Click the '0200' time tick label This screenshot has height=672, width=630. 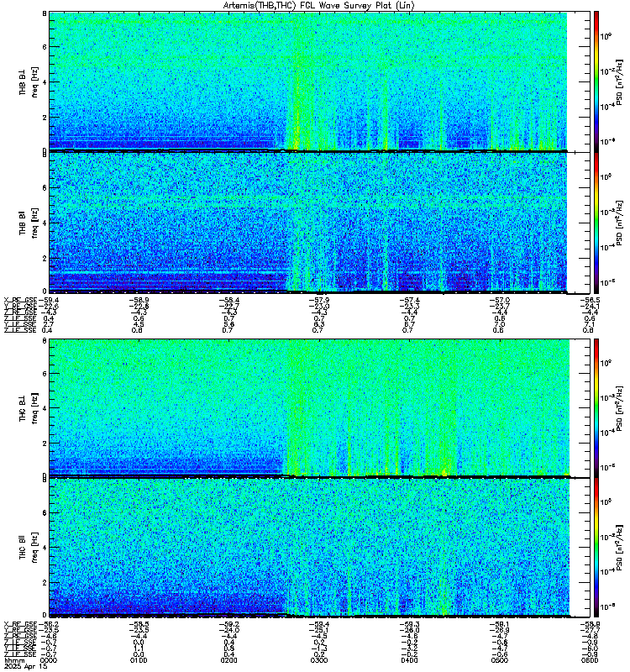(x=228, y=660)
